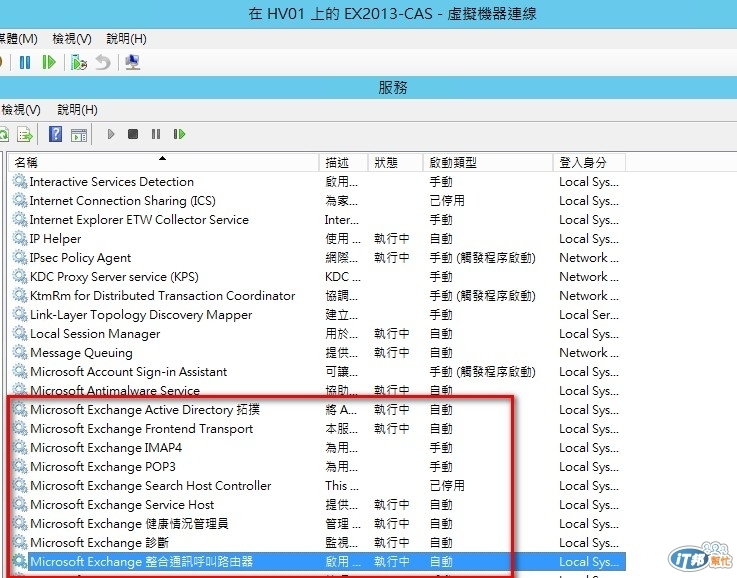Select Microsoft Antimalware Service
The height and width of the screenshot is (578, 737).
pos(115,391)
